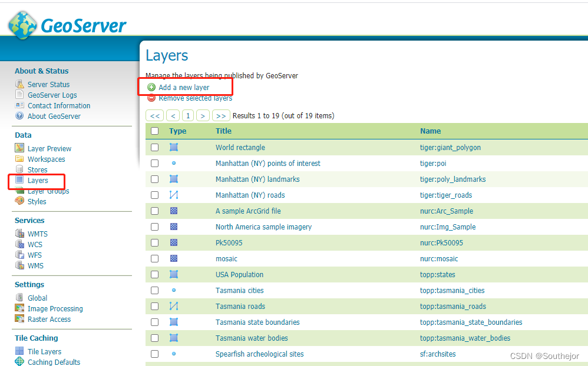
Task: Click the Layers icon in sidebar
Action: [19, 180]
